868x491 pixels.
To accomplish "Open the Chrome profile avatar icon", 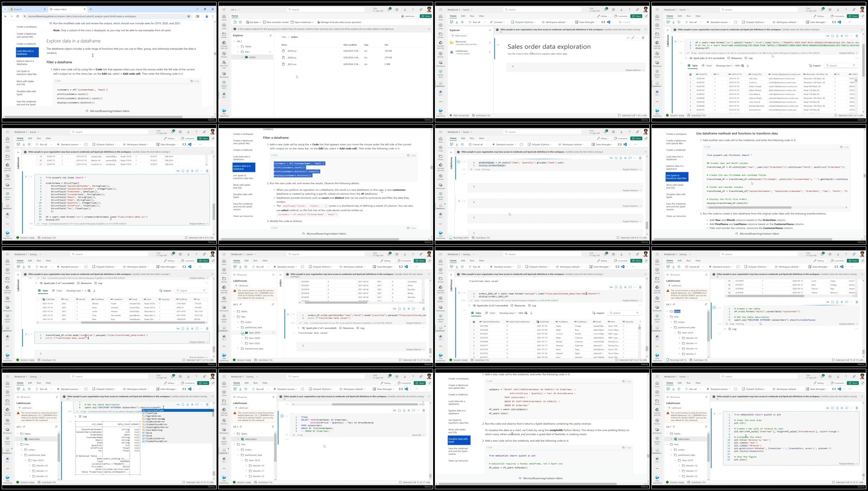I will (x=207, y=16).
